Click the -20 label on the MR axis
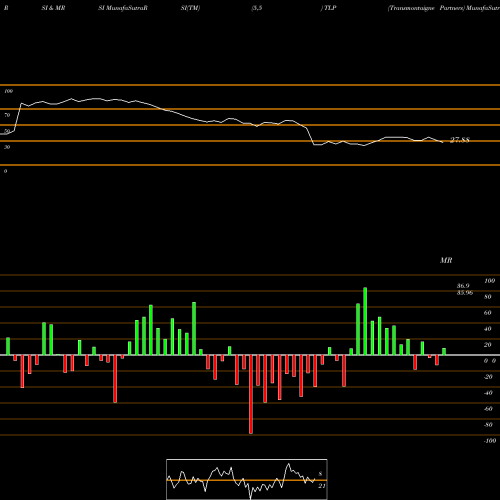This screenshot has height=500, width=500. click(x=488, y=377)
